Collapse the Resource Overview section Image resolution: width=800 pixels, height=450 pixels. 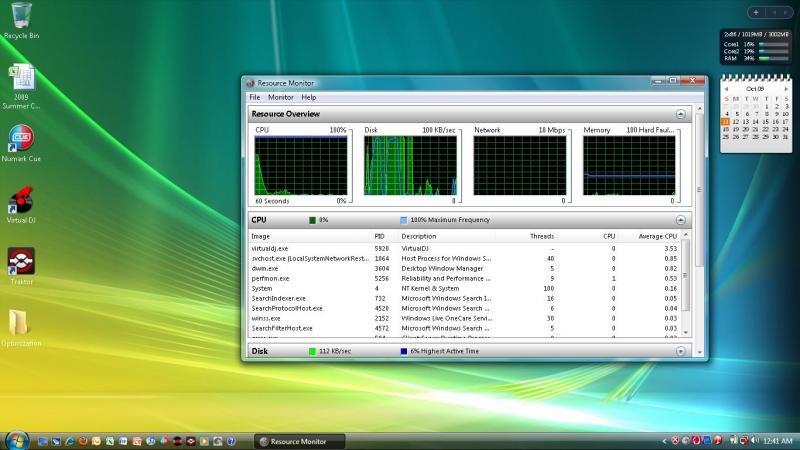coord(681,114)
